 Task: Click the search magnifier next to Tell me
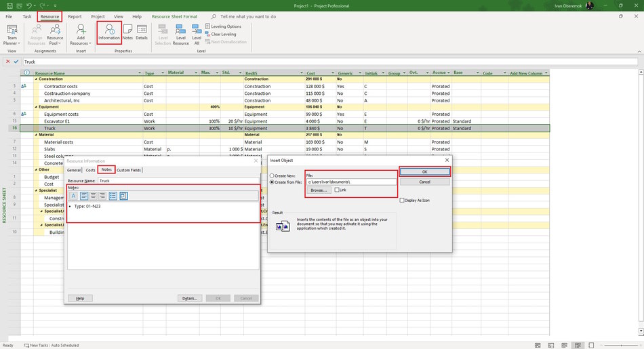214,16
